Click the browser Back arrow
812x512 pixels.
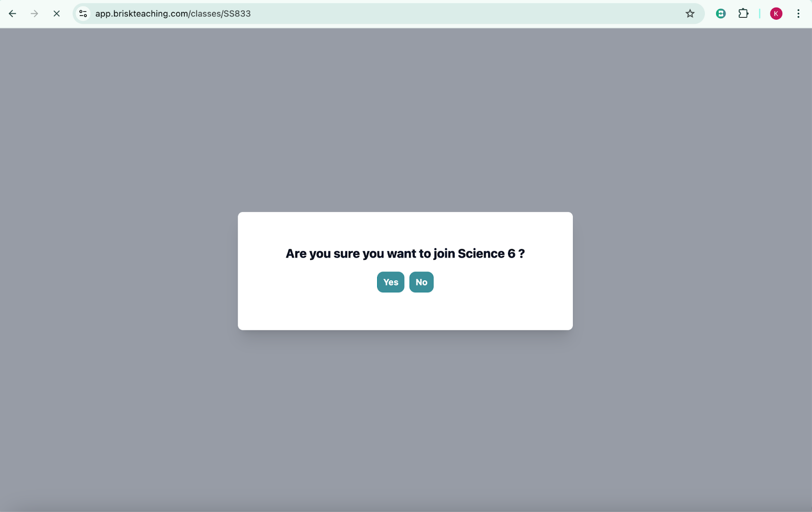click(x=13, y=14)
